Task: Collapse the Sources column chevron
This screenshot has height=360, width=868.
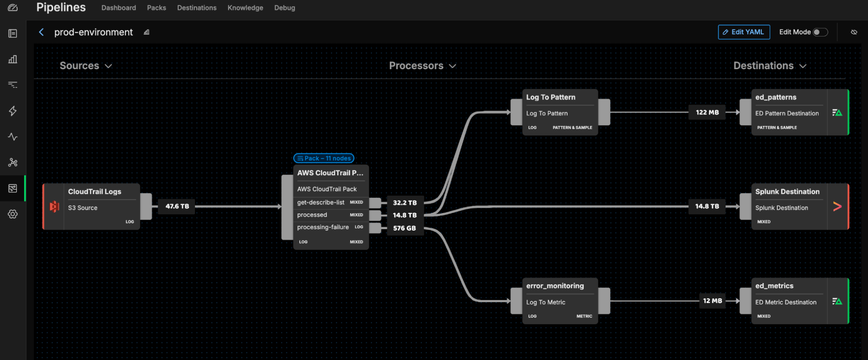Action: 109,66
